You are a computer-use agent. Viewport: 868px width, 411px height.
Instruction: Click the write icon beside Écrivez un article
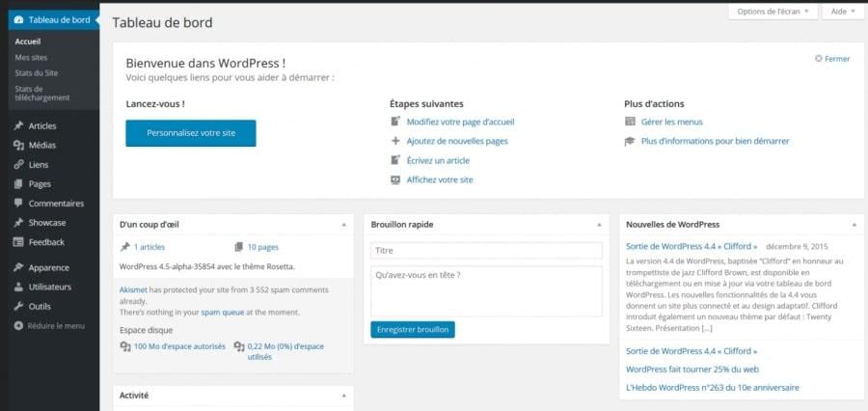click(x=395, y=160)
